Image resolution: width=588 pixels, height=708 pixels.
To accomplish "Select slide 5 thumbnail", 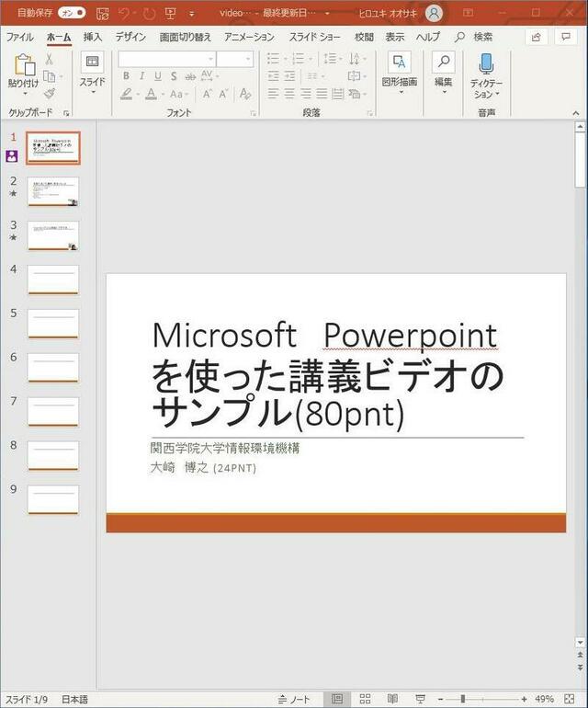I will point(52,324).
